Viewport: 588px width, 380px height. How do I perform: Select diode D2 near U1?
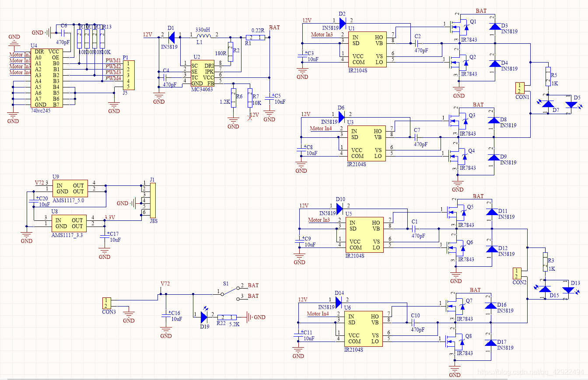342,23
